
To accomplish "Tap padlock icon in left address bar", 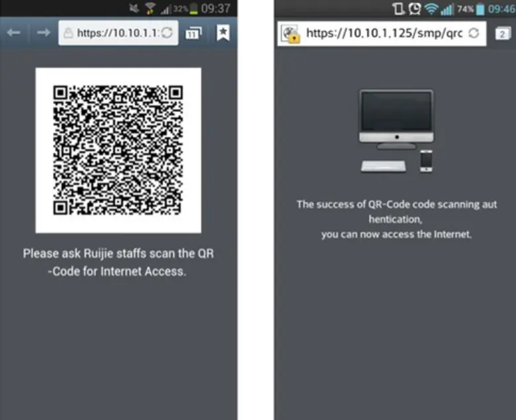I will (x=68, y=33).
